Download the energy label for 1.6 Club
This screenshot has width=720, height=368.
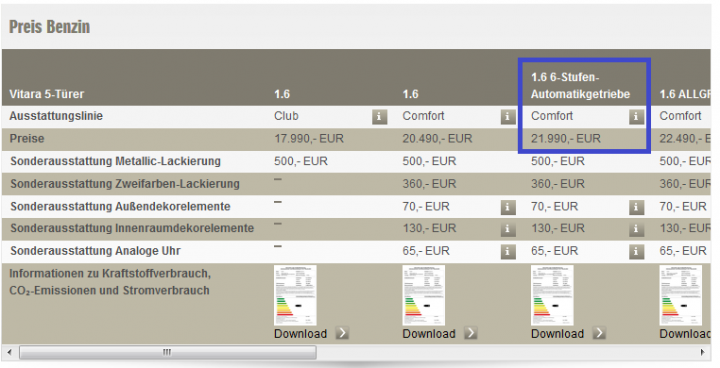click(300, 334)
